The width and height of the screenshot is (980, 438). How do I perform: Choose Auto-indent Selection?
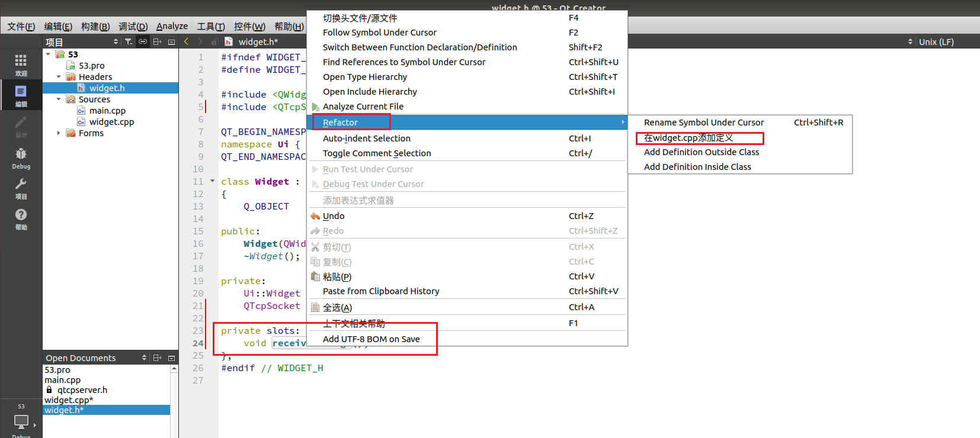pos(467,139)
